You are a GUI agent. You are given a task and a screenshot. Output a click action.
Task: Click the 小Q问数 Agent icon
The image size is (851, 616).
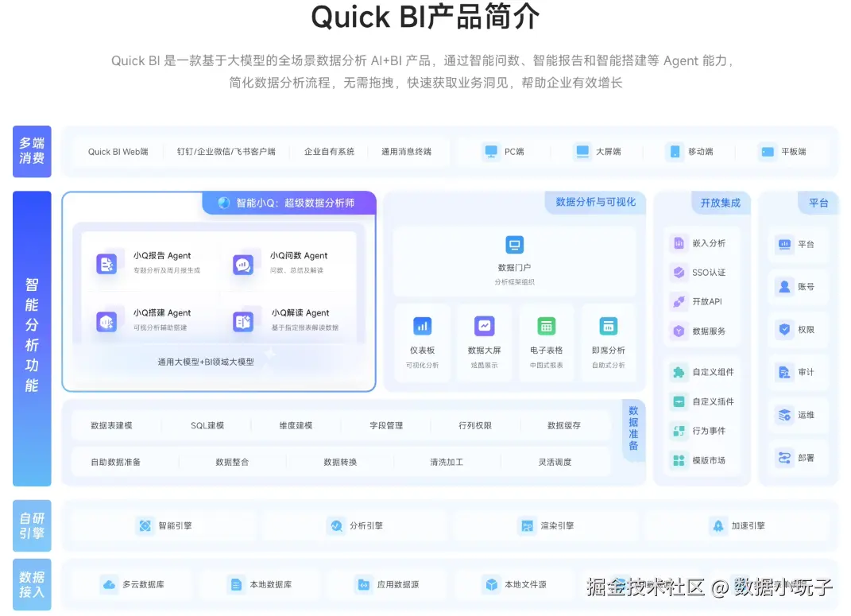point(243,265)
